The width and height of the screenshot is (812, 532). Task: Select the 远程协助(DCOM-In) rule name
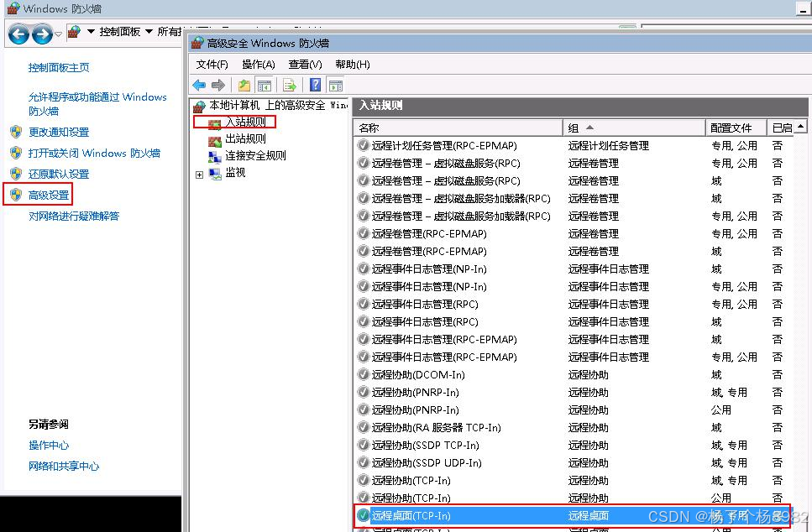pyautogui.click(x=418, y=374)
